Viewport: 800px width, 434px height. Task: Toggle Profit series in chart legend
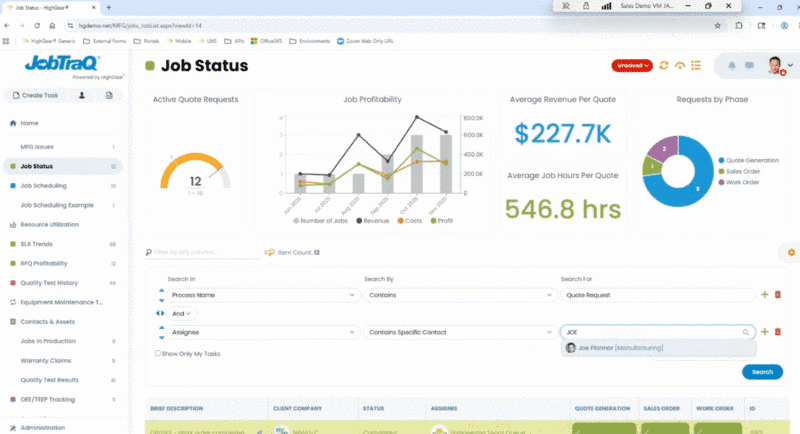click(438, 219)
